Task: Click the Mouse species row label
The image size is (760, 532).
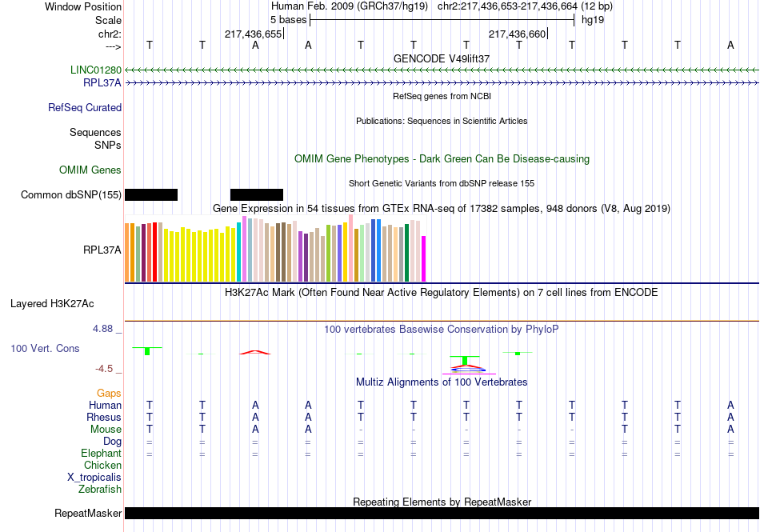Action: 106,430
